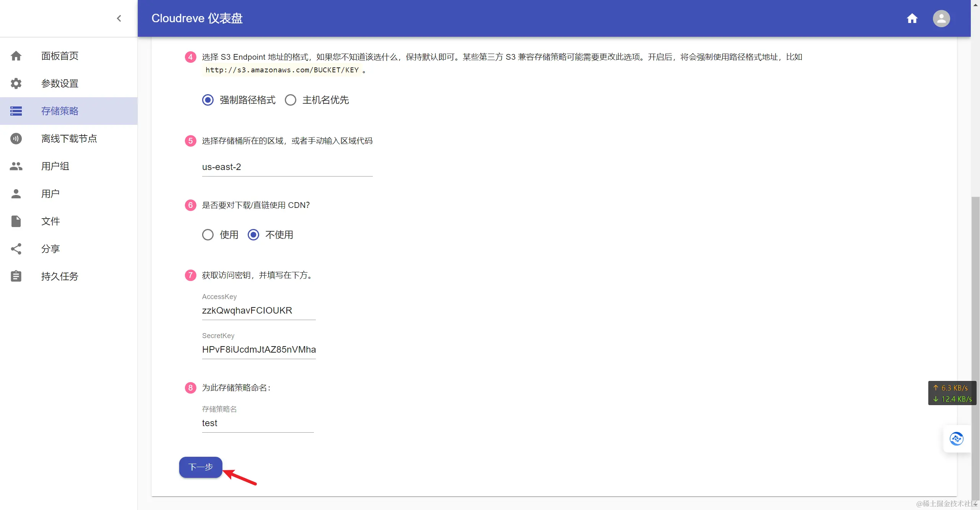Click the floating blue assistant icon
This screenshot has height=510, width=980.
tap(956, 439)
